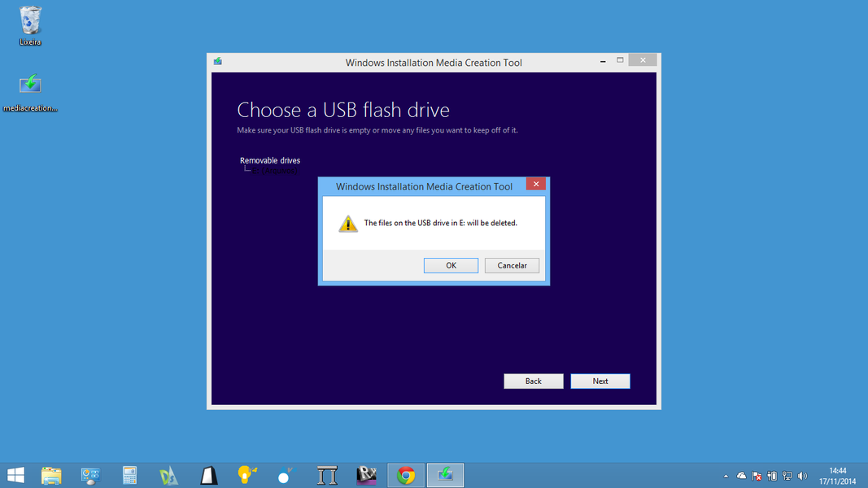Click the Next button

pyautogui.click(x=600, y=381)
